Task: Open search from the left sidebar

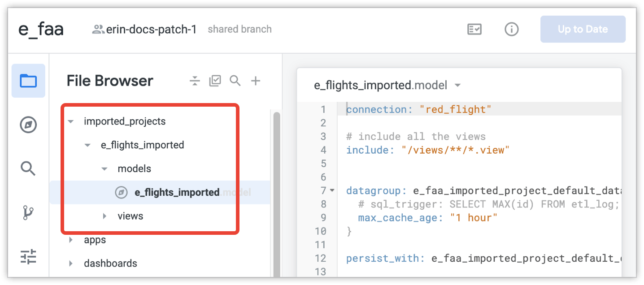Action: [x=28, y=168]
